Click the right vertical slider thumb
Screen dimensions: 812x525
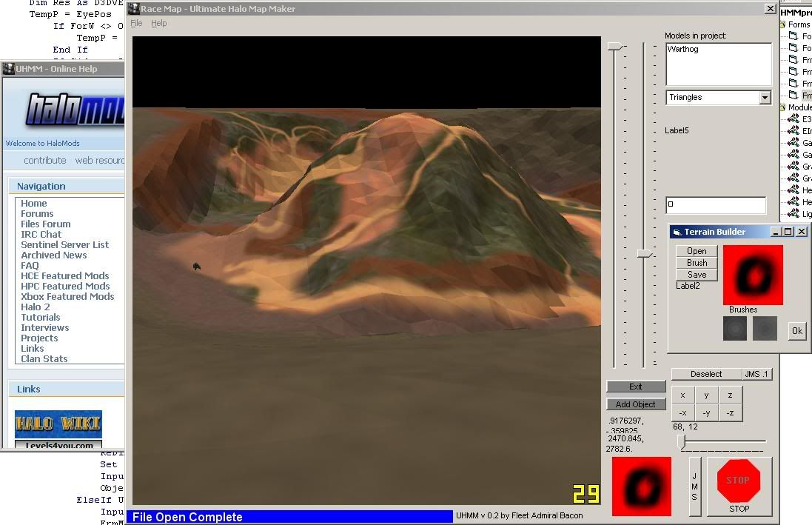pyautogui.click(x=644, y=253)
